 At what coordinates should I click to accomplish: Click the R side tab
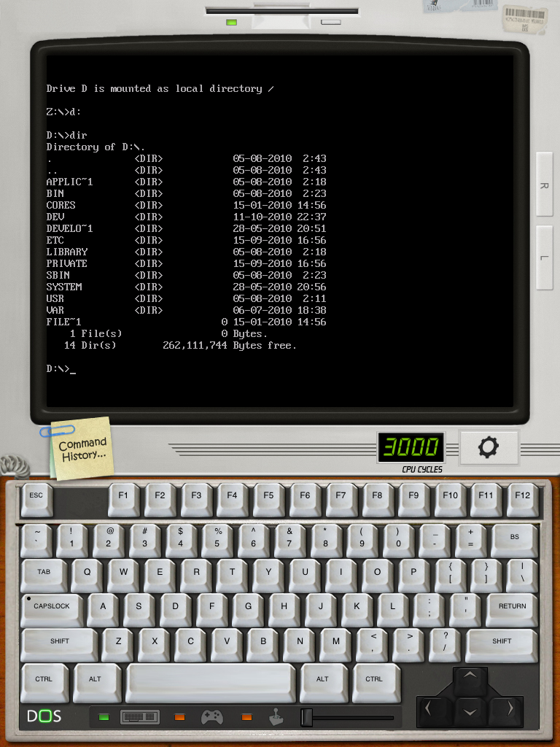click(x=544, y=185)
